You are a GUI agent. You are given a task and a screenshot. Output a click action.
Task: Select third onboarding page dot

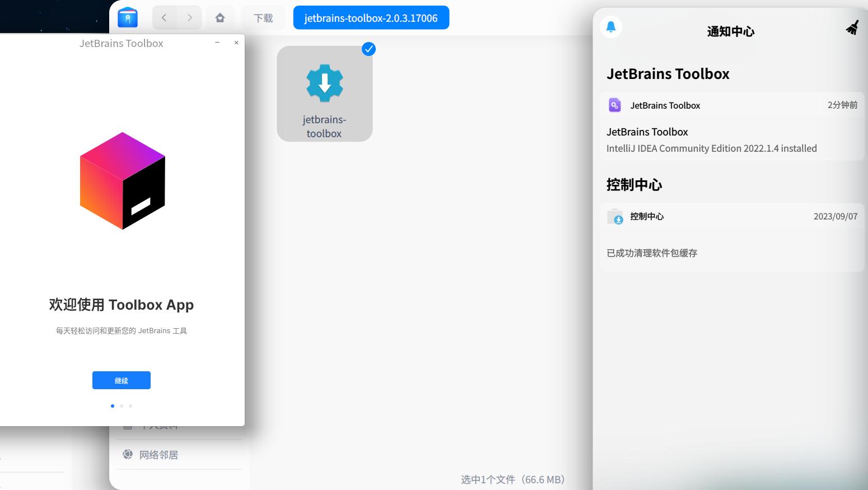(130, 406)
